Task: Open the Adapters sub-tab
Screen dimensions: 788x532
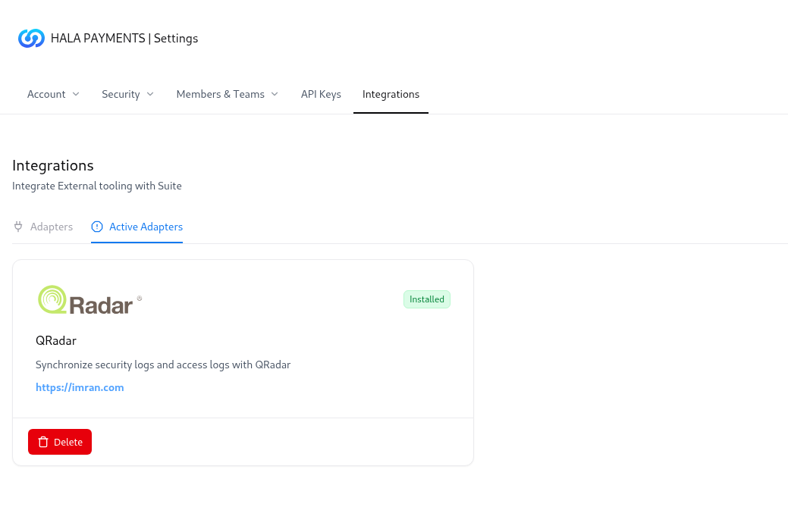Action: tap(52, 227)
